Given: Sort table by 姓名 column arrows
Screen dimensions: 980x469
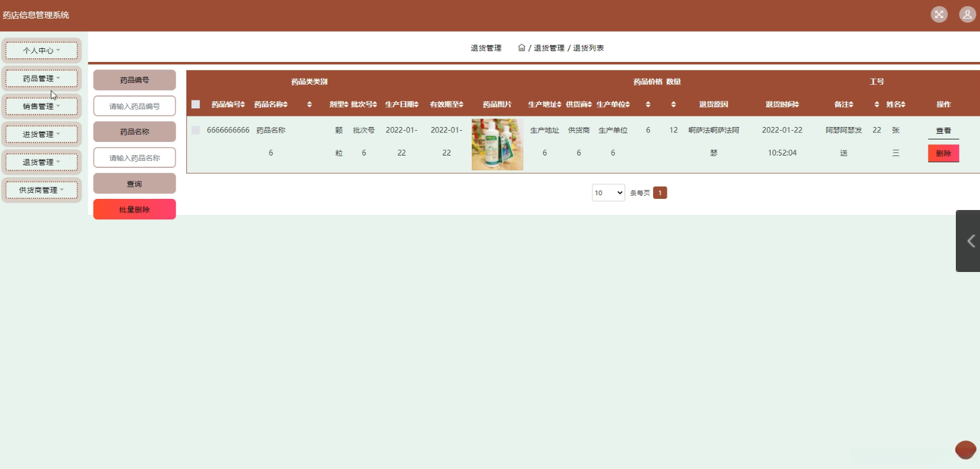Looking at the screenshot, I should click(903, 105).
